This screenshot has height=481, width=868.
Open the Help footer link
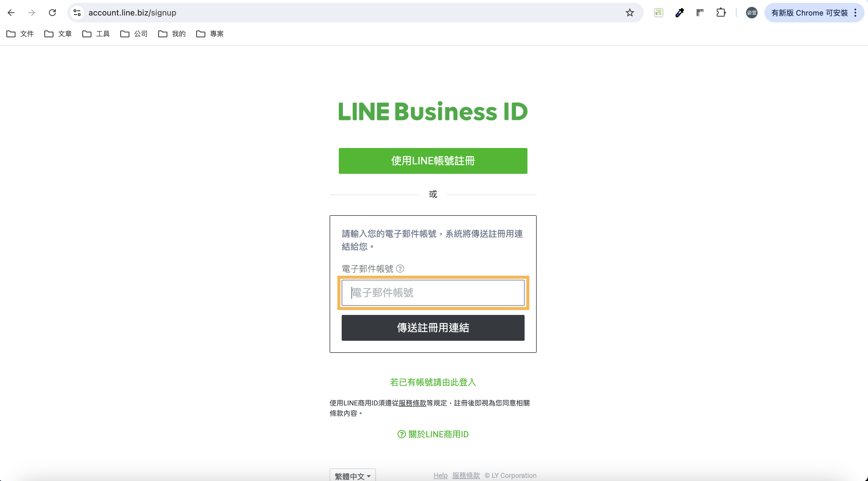[x=440, y=475]
